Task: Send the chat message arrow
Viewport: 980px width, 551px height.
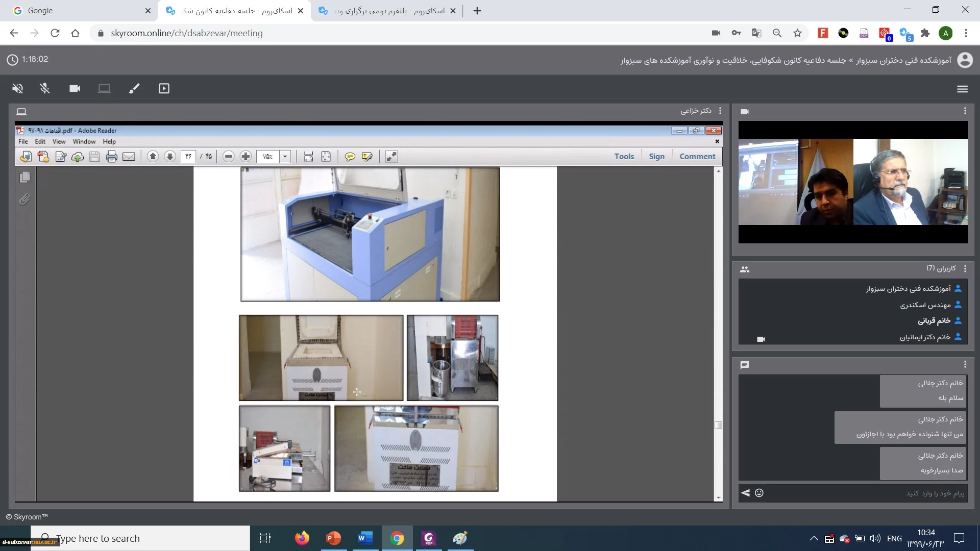Action: (x=745, y=493)
